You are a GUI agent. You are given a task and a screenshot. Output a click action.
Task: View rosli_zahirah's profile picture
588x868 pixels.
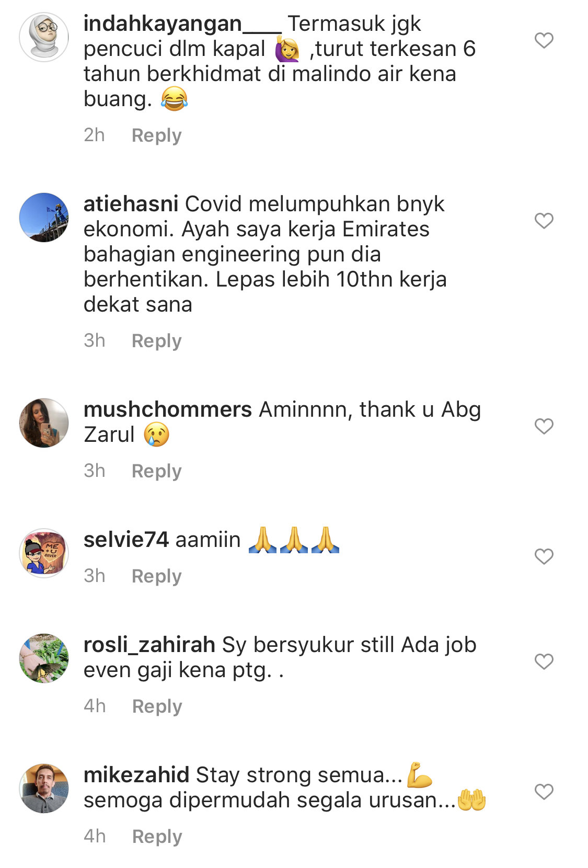(44, 658)
